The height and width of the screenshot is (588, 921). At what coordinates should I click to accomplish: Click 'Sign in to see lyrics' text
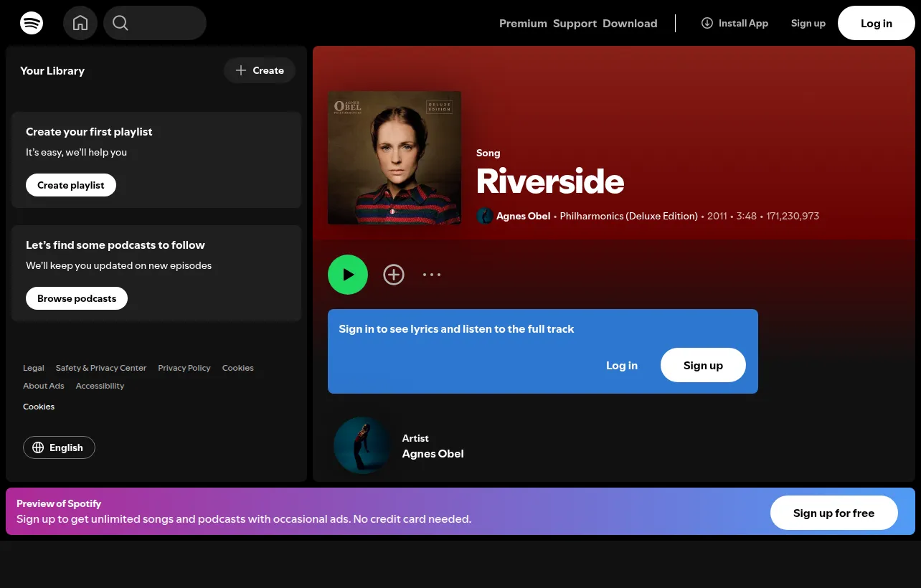point(456,329)
